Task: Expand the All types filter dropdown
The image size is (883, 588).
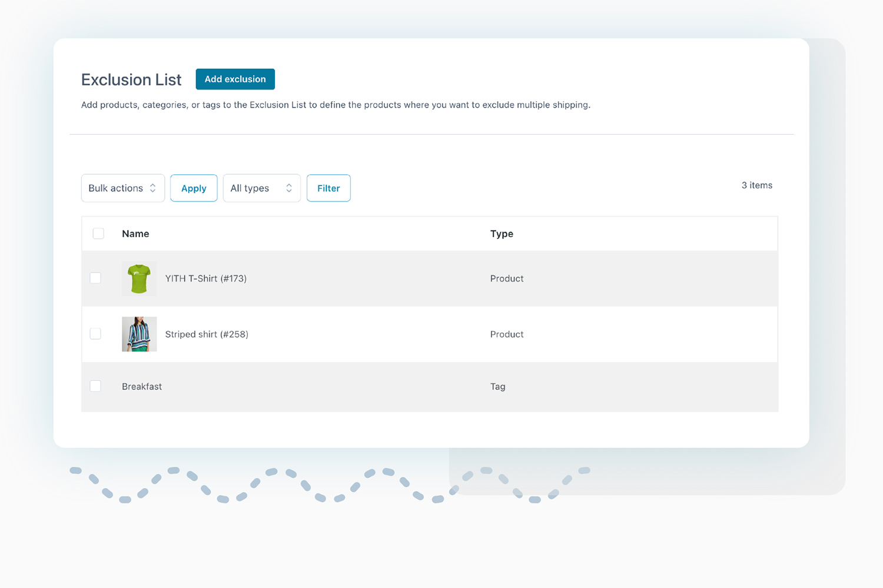Action: pyautogui.click(x=261, y=188)
